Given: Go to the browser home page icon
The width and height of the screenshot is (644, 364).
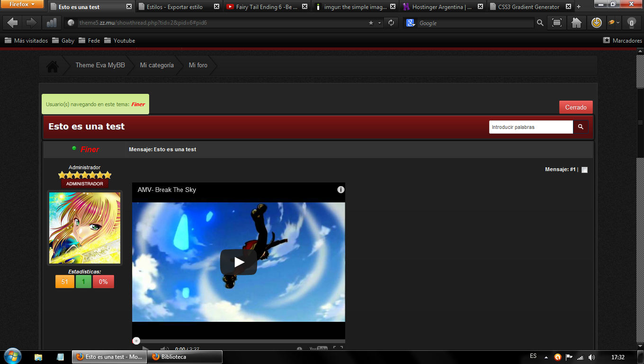Looking at the screenshot, I should tap(576, 22).
